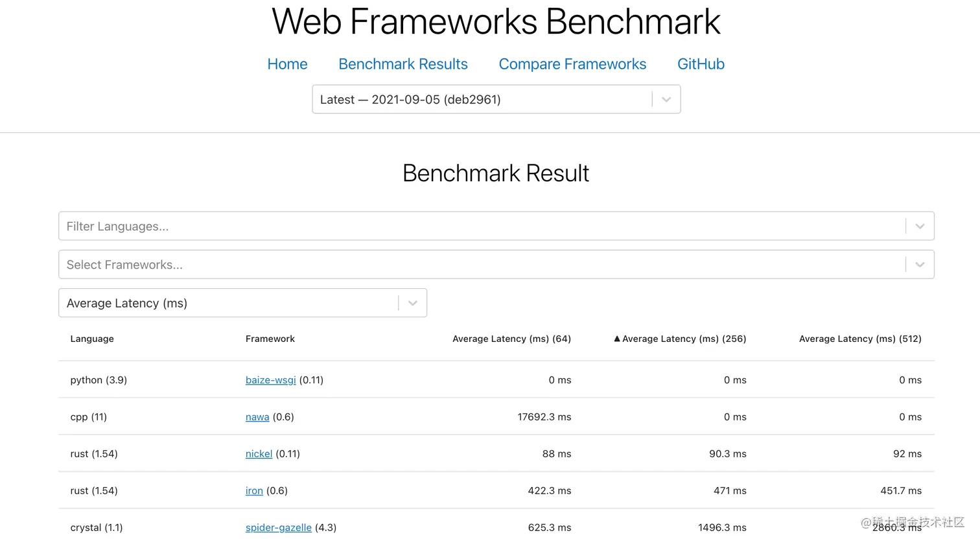Open the nawa framework link
Image resolution: width=980 pixels, height=544 pixels.
coord(257,417)
